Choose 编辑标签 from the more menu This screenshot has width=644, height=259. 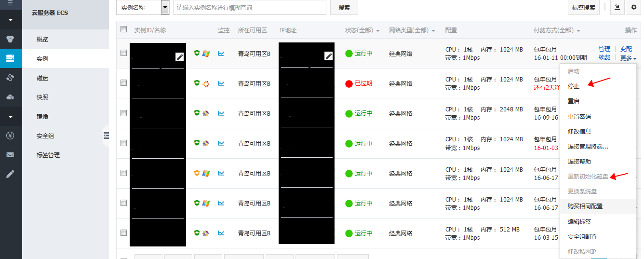click(579, 221)
